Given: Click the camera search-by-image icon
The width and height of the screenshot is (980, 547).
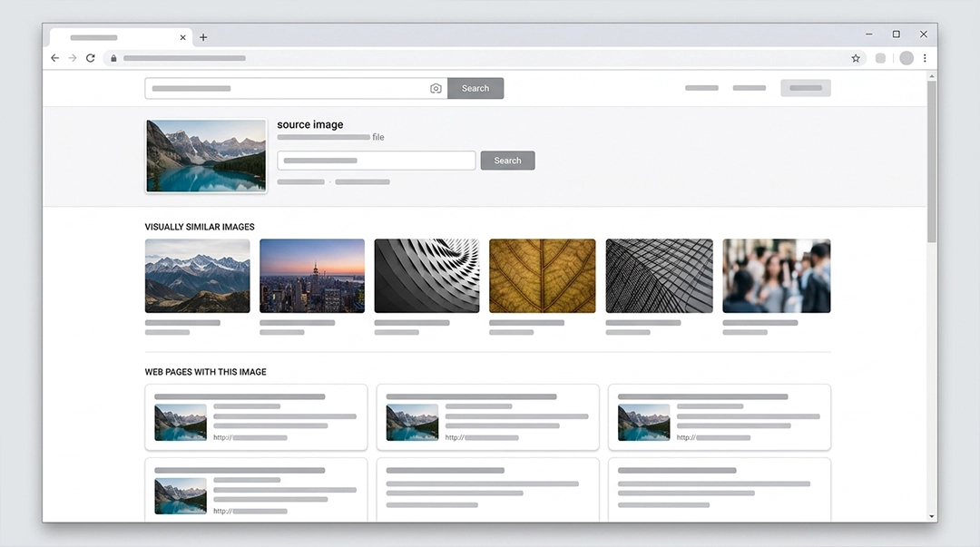Looking at the screenshot, I should pyautogui.click(x=436, y=89).
